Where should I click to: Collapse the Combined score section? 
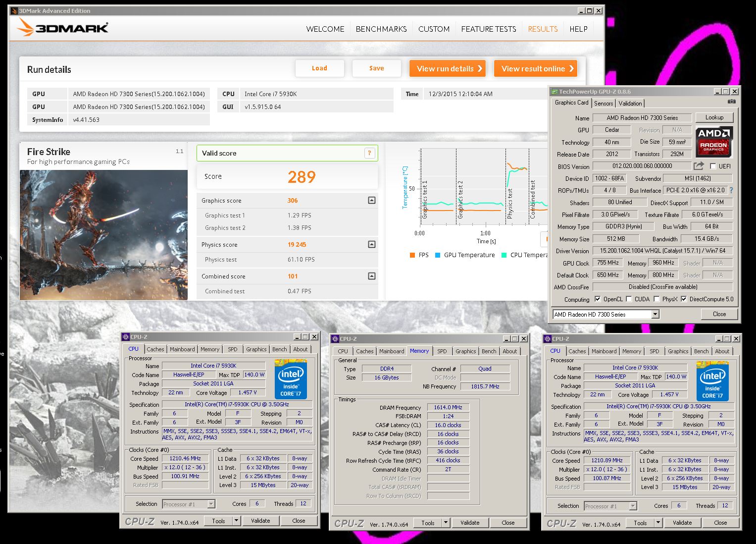pos(372,276)
